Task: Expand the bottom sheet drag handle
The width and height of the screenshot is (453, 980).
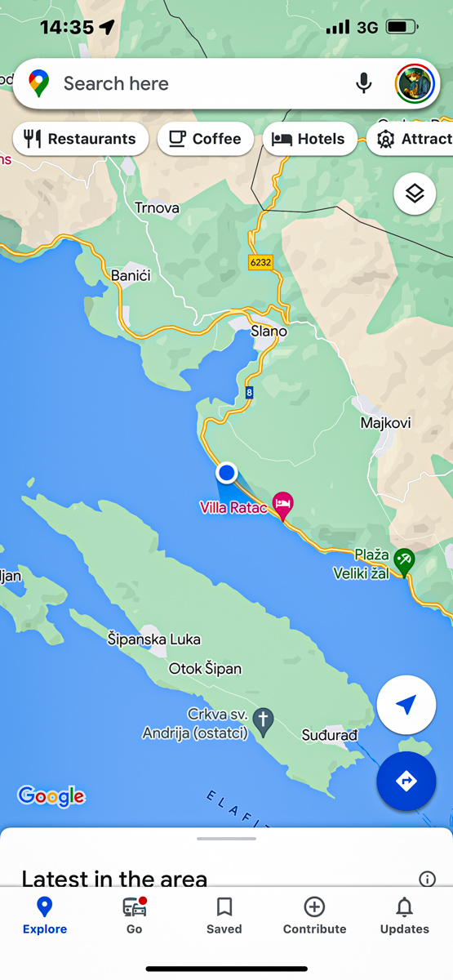Action: [x=227, y=838]
